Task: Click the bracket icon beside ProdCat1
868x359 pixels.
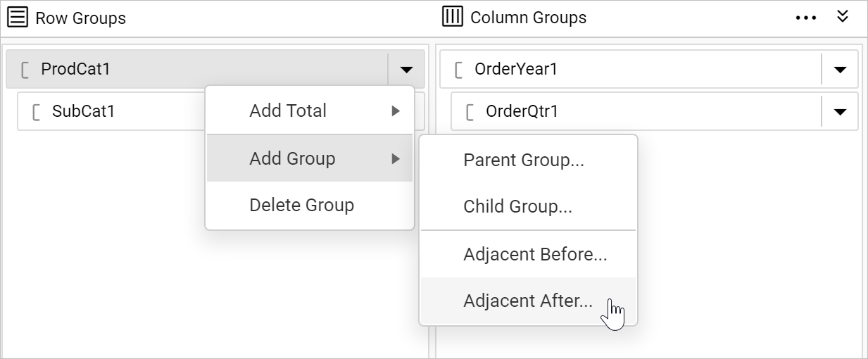Action: click(25, 70)
